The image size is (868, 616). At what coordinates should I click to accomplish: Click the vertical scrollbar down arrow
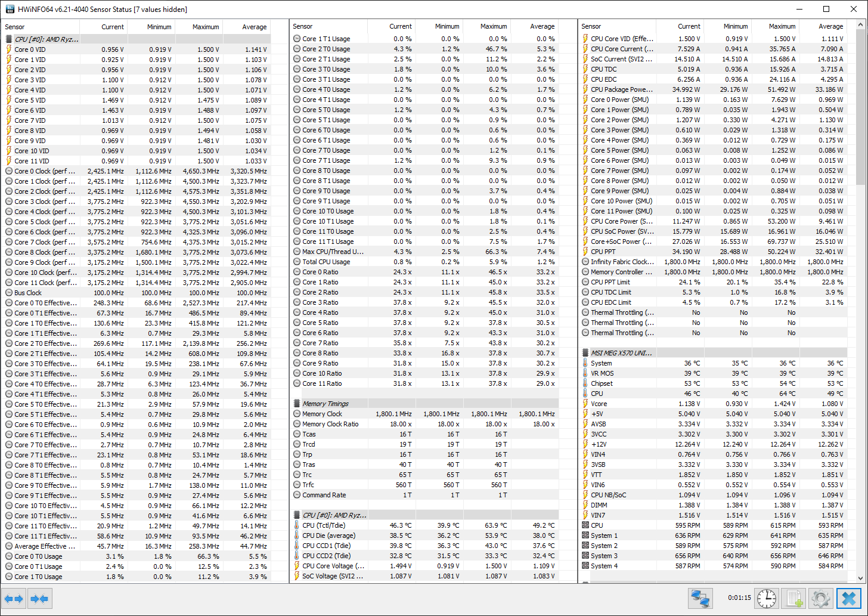(x=861, y=578)
